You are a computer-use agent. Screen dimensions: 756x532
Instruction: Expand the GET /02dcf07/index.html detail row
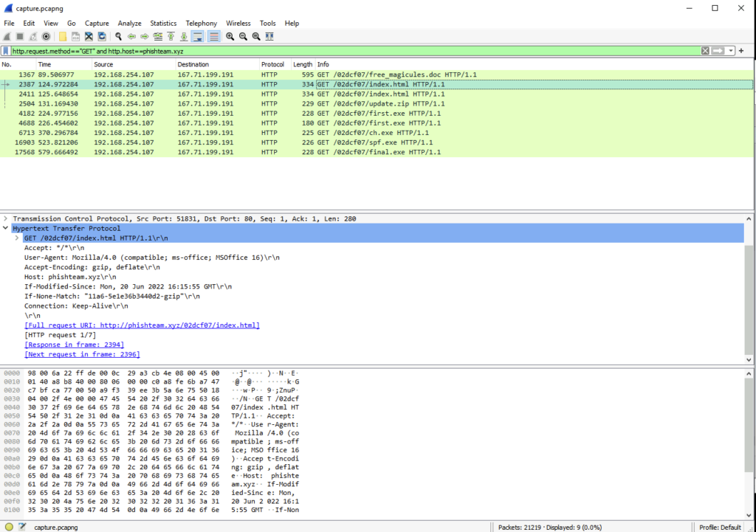coord(17,238)
